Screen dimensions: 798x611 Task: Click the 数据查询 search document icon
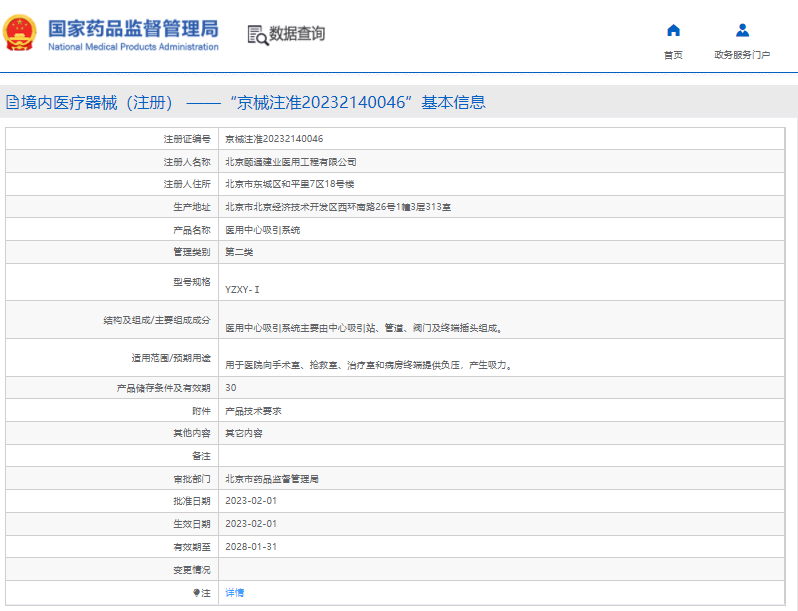258,35
